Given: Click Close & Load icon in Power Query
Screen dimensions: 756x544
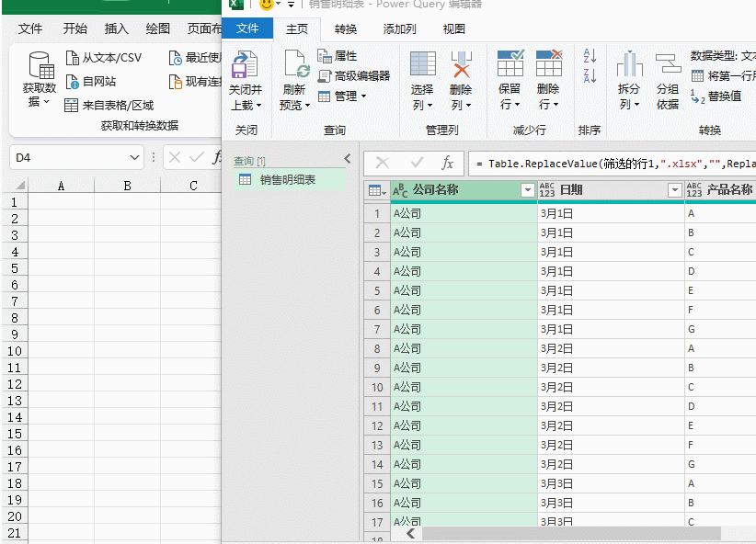Looking at the screenshot, I should tap(245, 65).
